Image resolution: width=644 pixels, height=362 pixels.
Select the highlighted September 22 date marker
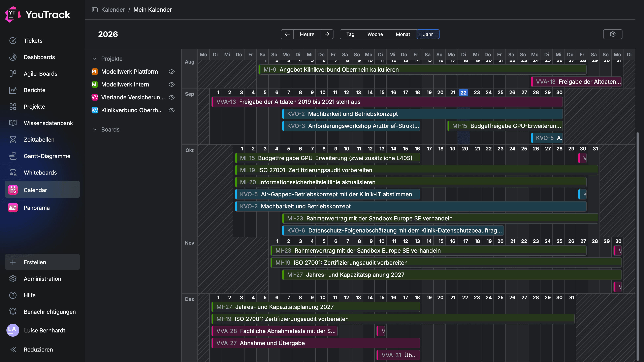tap(463, 93)
